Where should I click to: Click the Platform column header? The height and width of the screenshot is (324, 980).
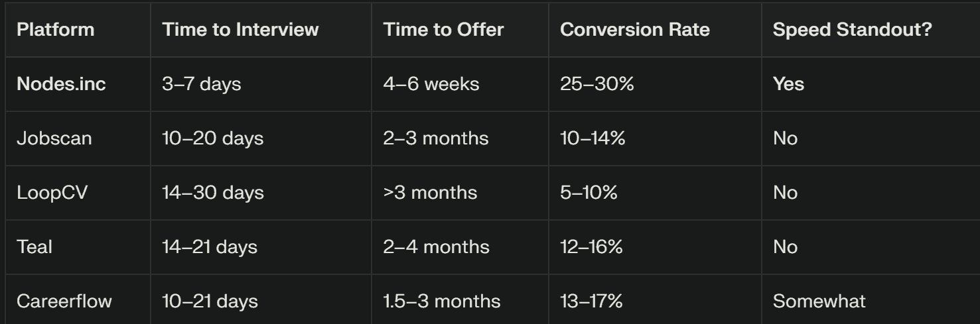pos(56,30)
